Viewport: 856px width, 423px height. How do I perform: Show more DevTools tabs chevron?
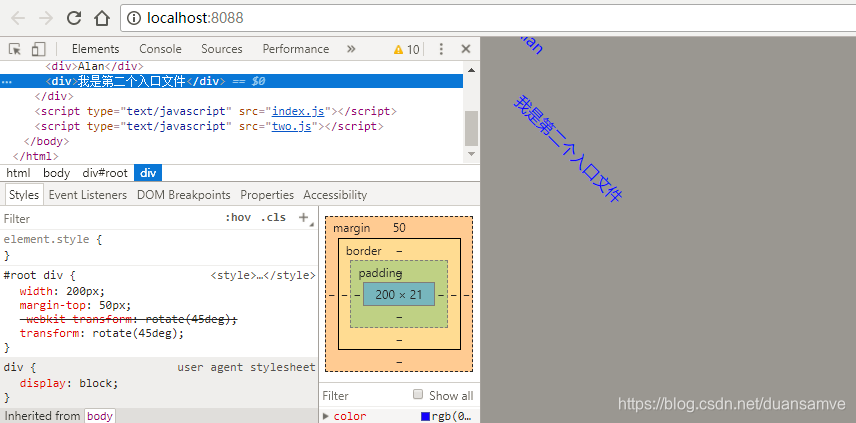click(351, 49)
